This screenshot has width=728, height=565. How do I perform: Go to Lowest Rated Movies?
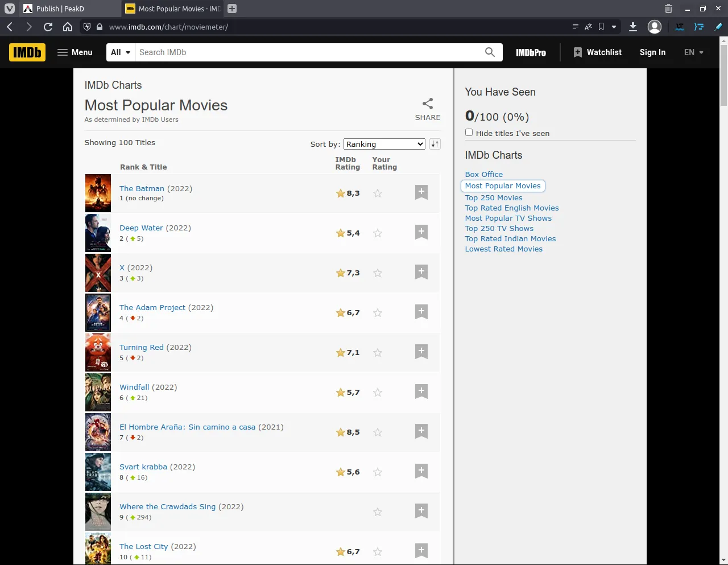click(504, 249)
